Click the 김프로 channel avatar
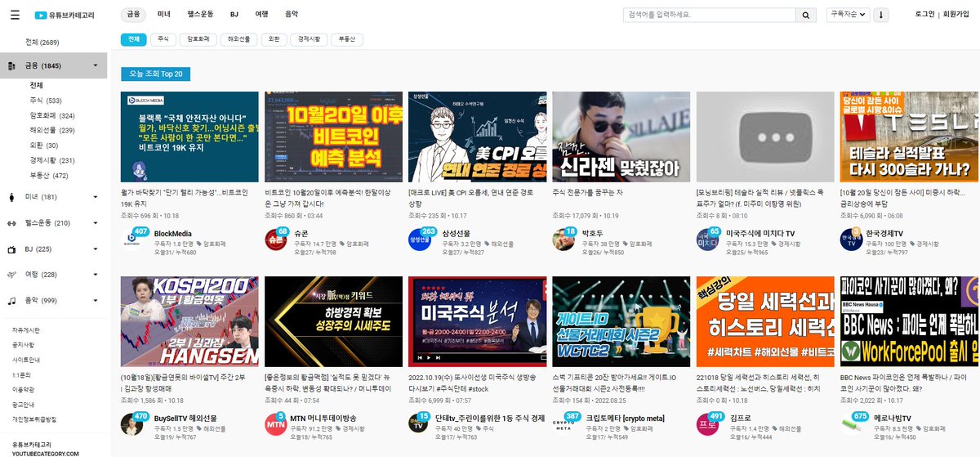Screen dimensions: 980x457 [x=707, y=423]
